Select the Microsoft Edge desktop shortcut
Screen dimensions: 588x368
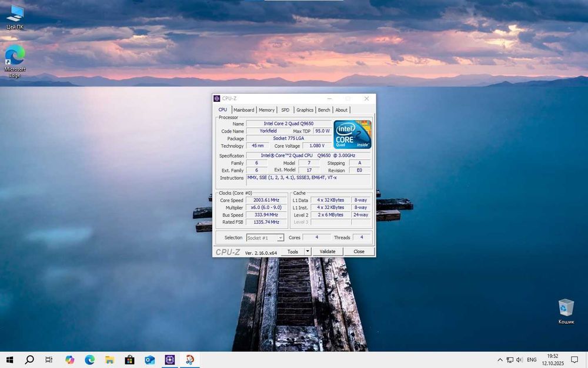pos(15,61)
